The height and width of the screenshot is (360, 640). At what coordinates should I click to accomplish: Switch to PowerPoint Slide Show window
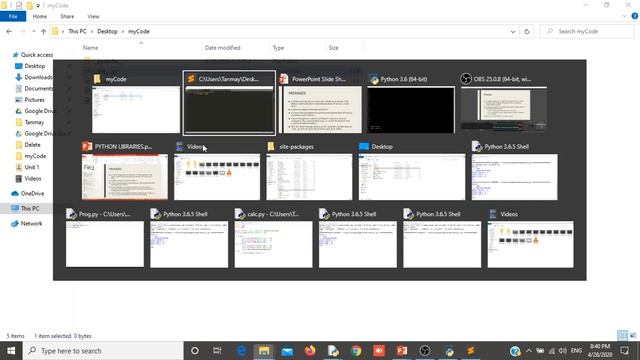point(320,104)
